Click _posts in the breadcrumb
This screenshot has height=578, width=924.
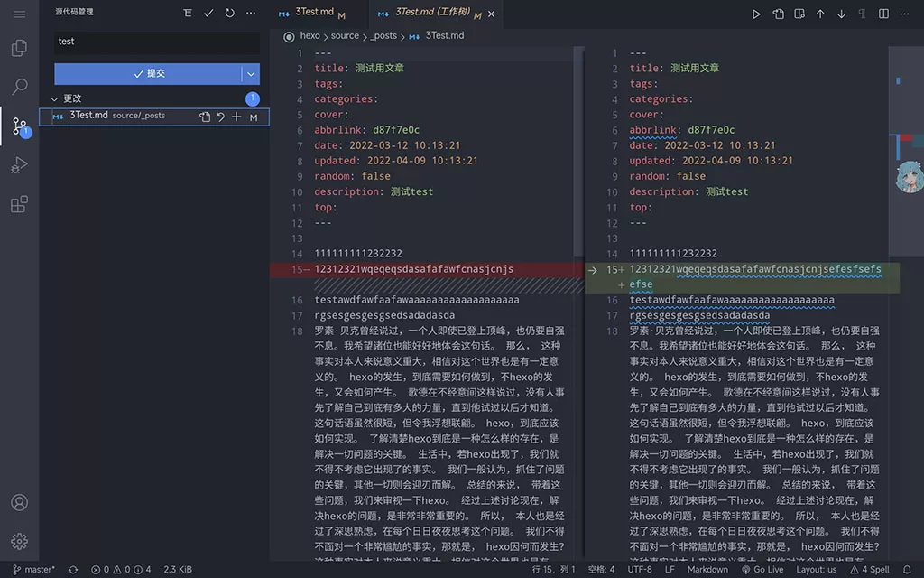point(383,36)
